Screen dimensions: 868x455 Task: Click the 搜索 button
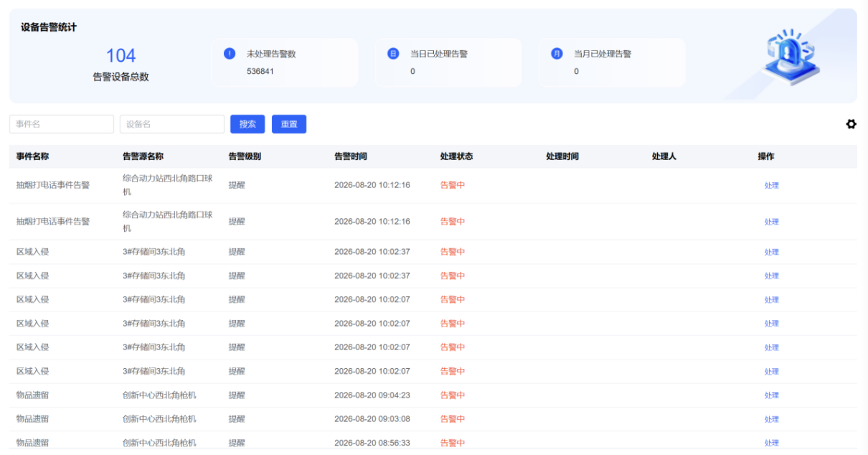tap(247, 124)
